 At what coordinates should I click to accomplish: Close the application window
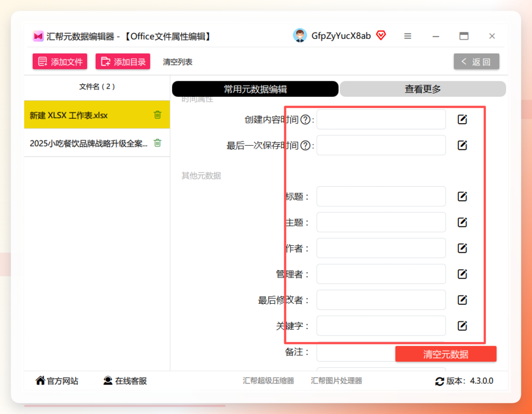[x=492, y=36]
